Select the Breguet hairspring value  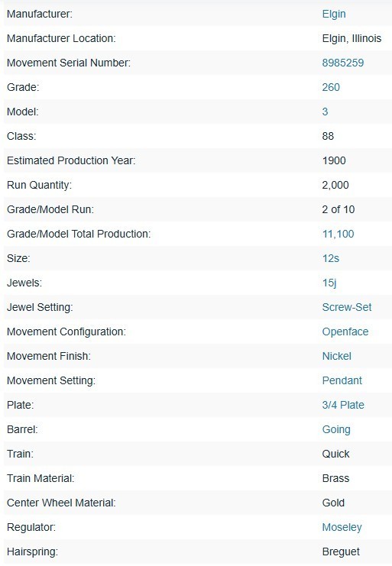click(341, 551)
